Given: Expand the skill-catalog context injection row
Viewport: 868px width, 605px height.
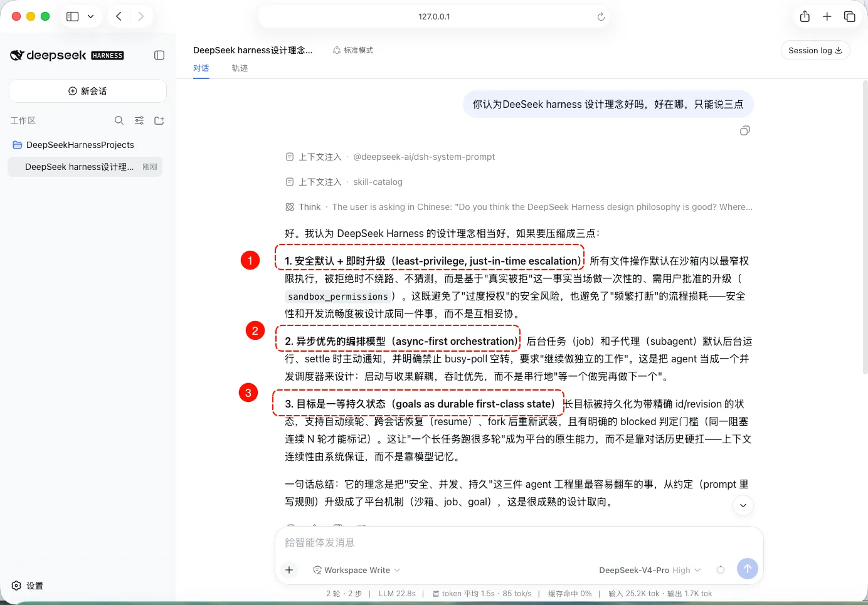Looking at the screenshot, I should 344,182.
